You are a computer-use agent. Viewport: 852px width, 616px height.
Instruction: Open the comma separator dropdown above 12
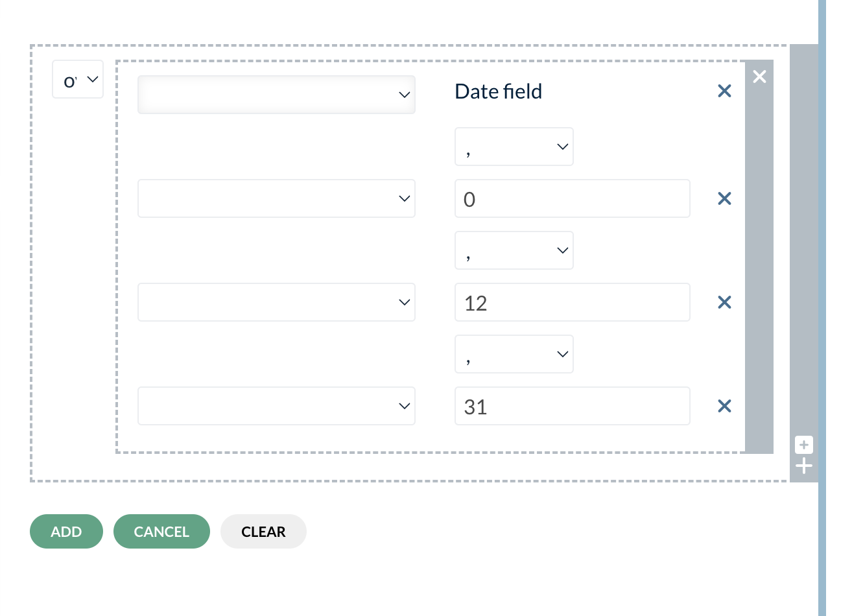point(514,250)
